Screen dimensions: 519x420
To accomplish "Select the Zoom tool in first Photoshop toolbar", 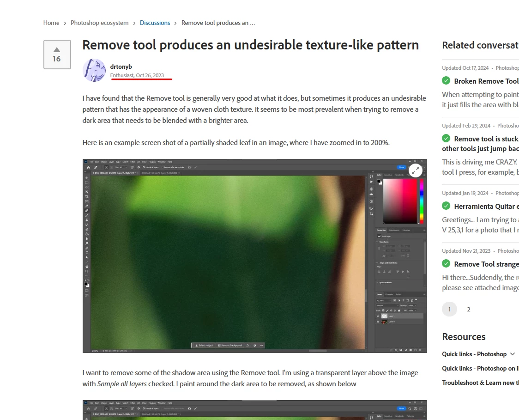I will pos(87,271).
